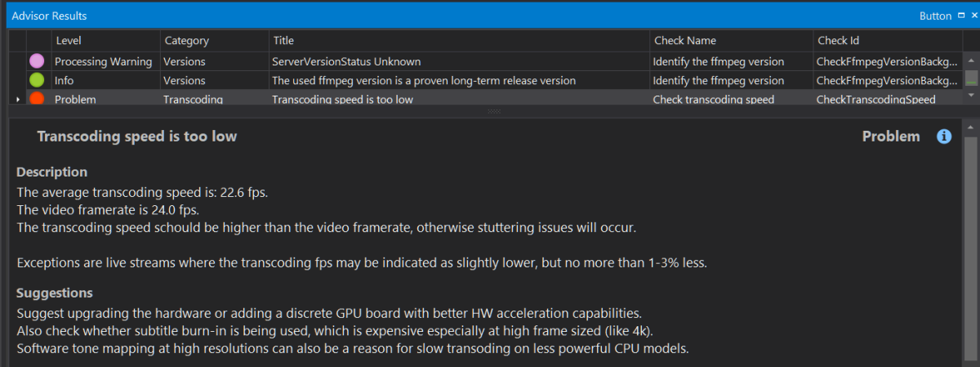Click the green Info level dot
Viewport: 980px width, 367px height.
tap(37, 80)
